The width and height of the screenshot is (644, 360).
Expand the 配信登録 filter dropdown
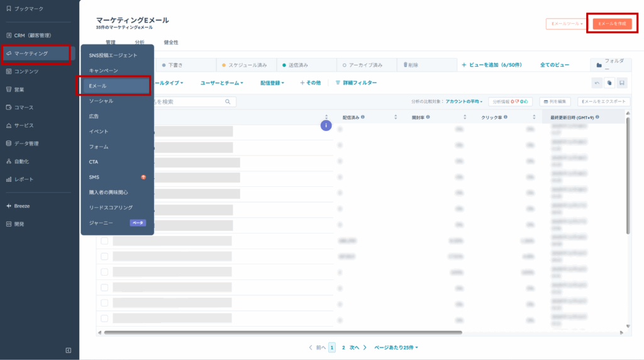tap(272, 83)
